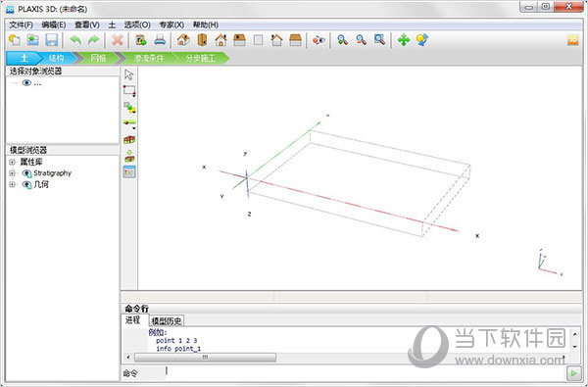Click the red delete X icon
The width and height of the screenshot is (588, 387).
(x=118, y=40)
